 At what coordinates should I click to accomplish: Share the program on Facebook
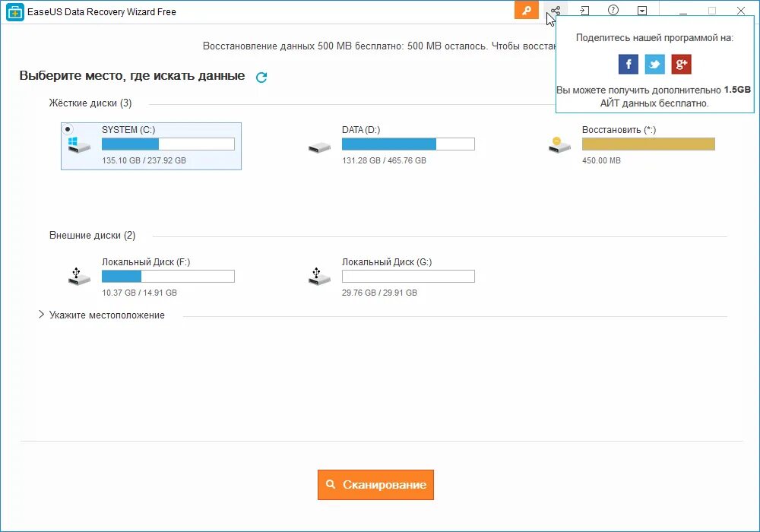click(628, 64)
